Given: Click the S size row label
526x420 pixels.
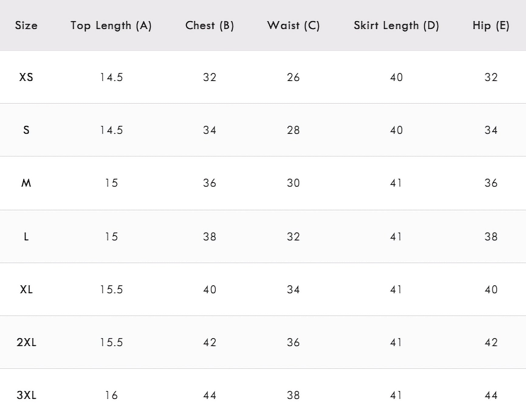Looking at the screenshot, I should [26, 130].
